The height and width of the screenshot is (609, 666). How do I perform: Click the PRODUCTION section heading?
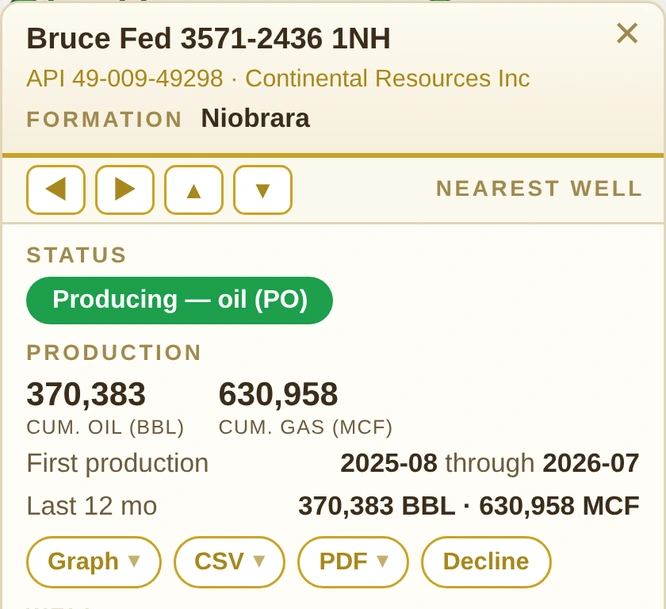[x=114, y=352]
